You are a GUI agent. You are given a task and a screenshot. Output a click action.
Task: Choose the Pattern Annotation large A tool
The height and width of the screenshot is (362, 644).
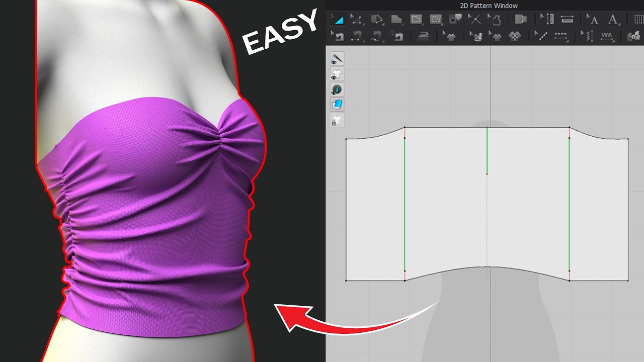613,20
